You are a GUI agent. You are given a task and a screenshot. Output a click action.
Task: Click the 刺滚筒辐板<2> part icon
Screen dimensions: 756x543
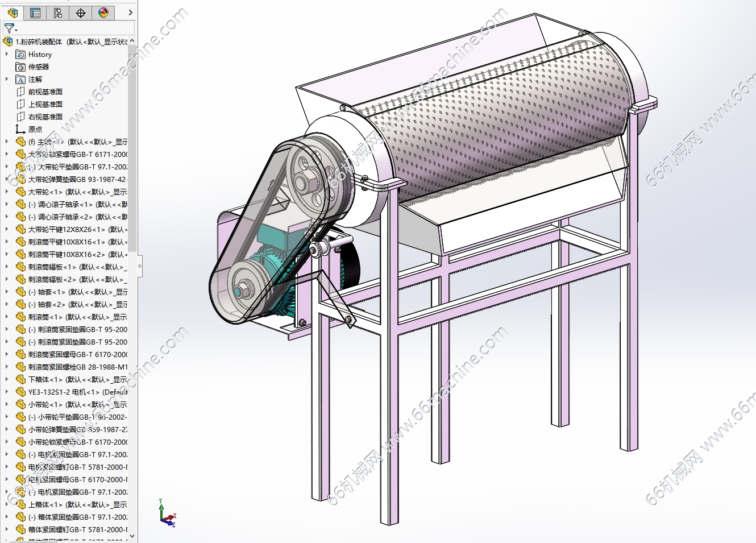click(20, 280)
